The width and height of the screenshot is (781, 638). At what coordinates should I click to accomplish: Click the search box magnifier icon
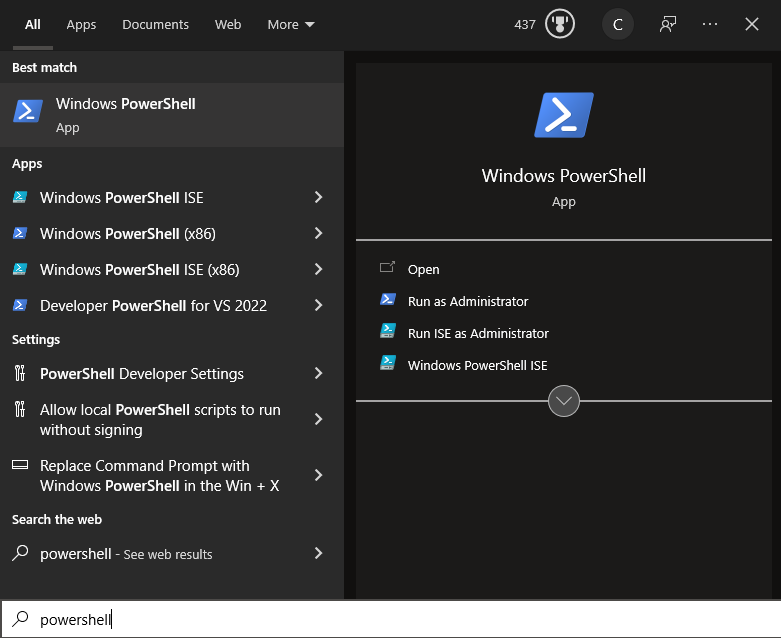click(x=20, y=619)
